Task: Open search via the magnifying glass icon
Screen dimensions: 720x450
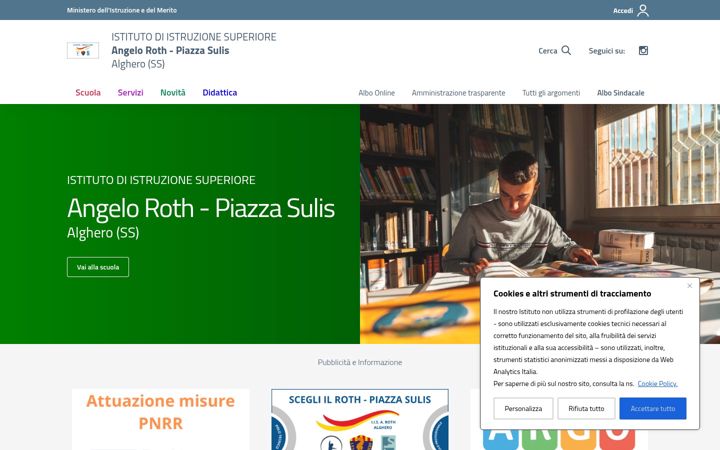Action: 566,51
